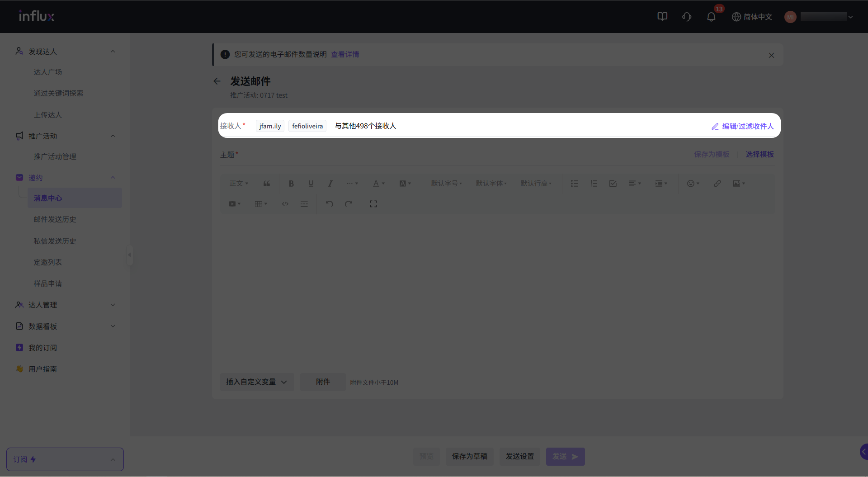Insert a code block in editor
868x477 pixels.
click(285, 204)
